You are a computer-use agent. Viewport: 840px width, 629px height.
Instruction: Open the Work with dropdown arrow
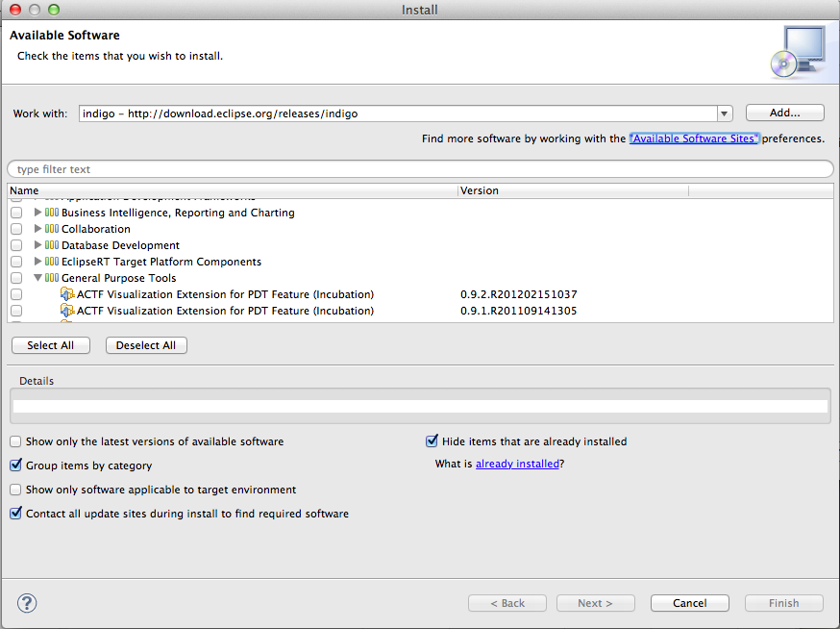725,113
